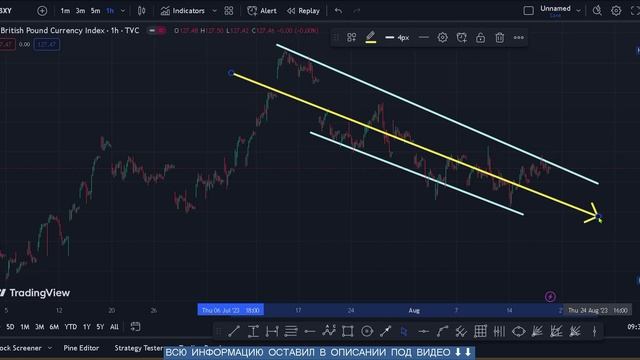Select the Ellipse drawing tool

[x=518, y=331]
